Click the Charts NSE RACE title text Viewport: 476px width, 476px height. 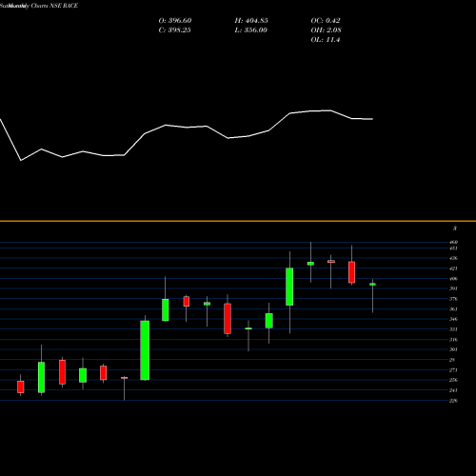(54, 6)
